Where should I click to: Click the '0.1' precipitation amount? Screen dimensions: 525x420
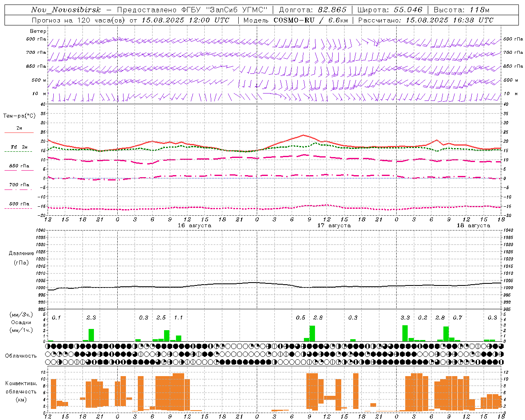click(x=56, y=318)
